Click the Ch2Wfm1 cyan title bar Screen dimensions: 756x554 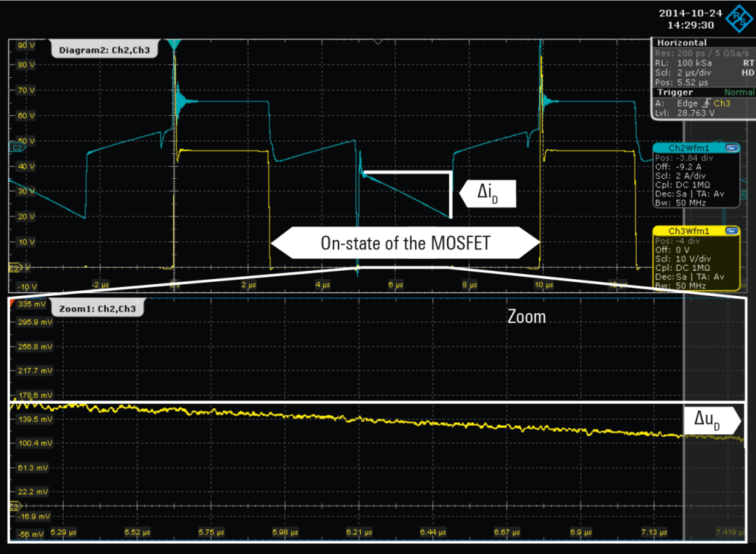click(687, 148)
